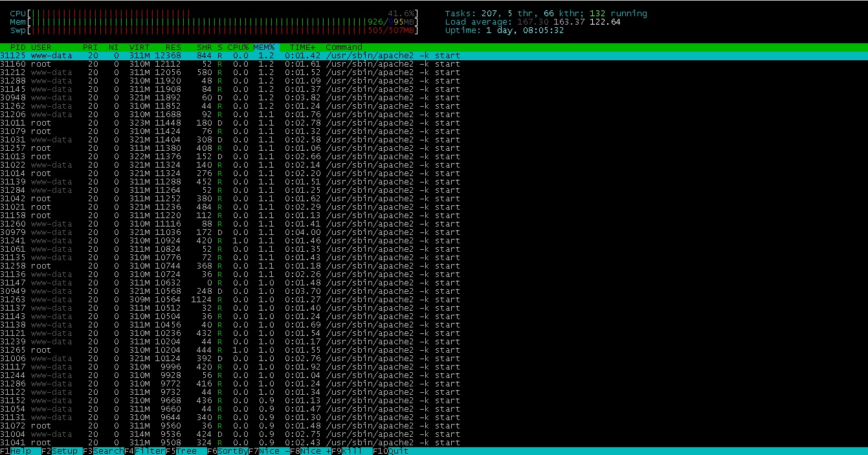
Task: Sort processes by VIRT column header
Action: [x=140, y=47]
